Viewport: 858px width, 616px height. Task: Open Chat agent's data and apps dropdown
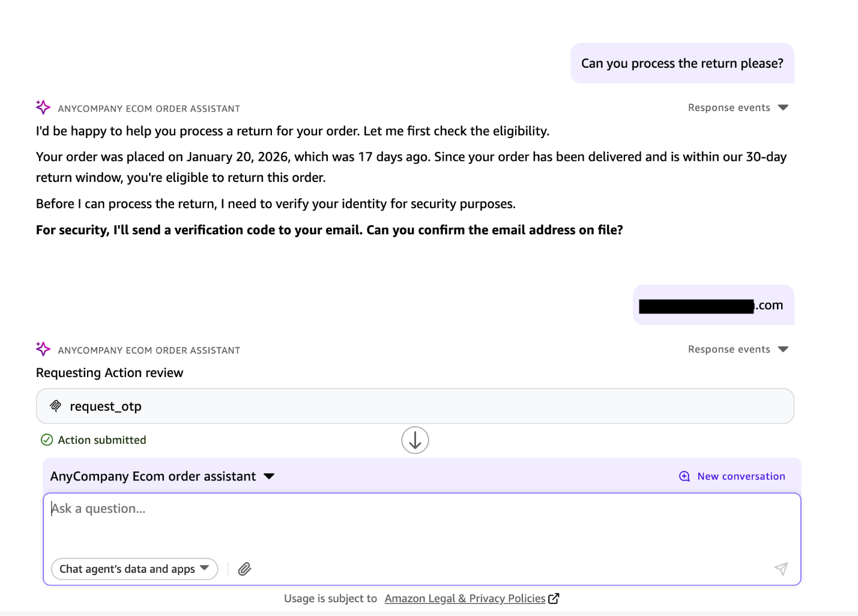[134, 569]
